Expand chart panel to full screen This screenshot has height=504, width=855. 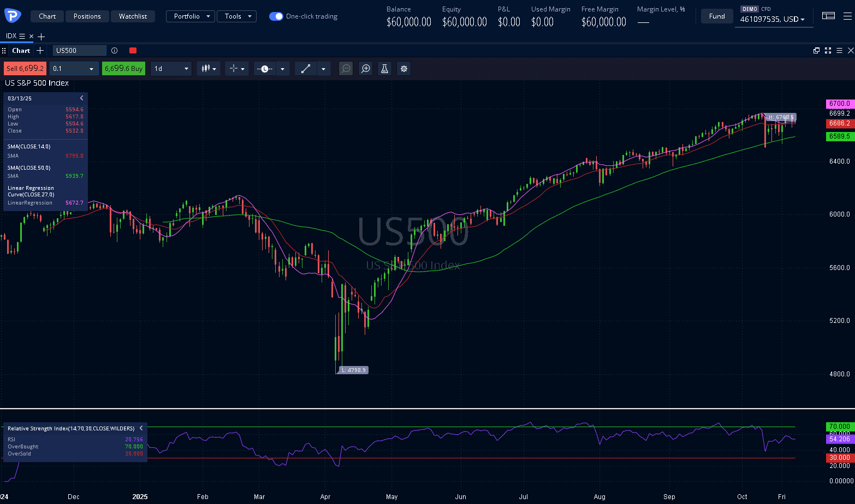(x=828, y=51)
